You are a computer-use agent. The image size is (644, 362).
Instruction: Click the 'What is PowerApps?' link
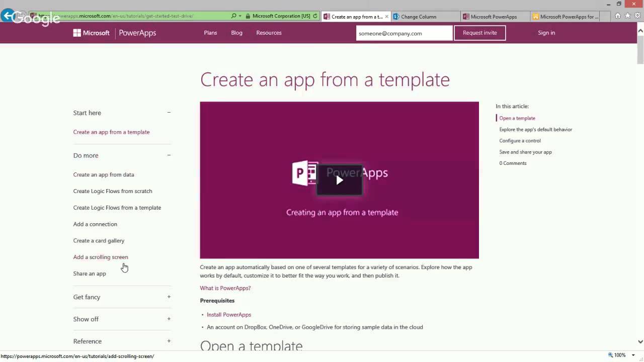point(225,288)
